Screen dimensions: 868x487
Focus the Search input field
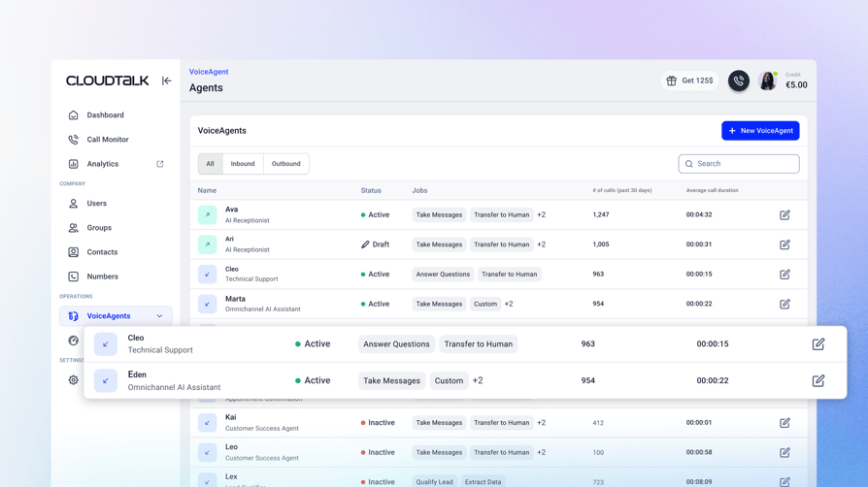[x=739, y=164]
